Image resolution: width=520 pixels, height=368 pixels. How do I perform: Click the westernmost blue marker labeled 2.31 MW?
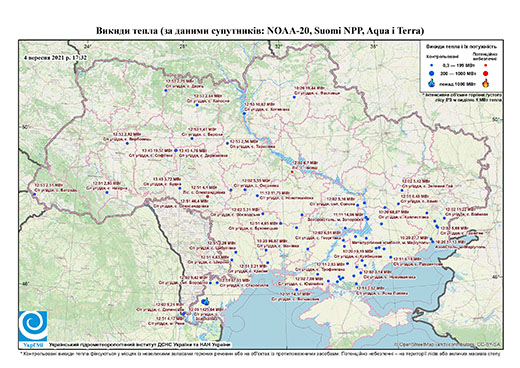(x=34, y=194)
